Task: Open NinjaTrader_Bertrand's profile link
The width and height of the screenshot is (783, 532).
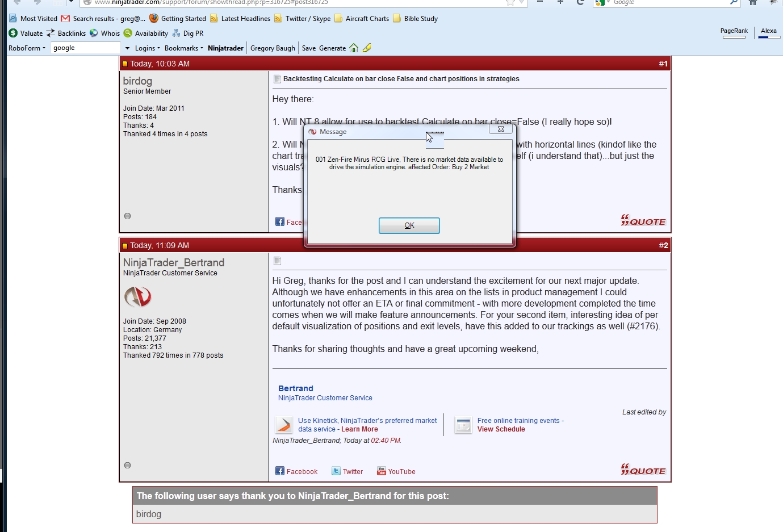Action: point(174,263)
